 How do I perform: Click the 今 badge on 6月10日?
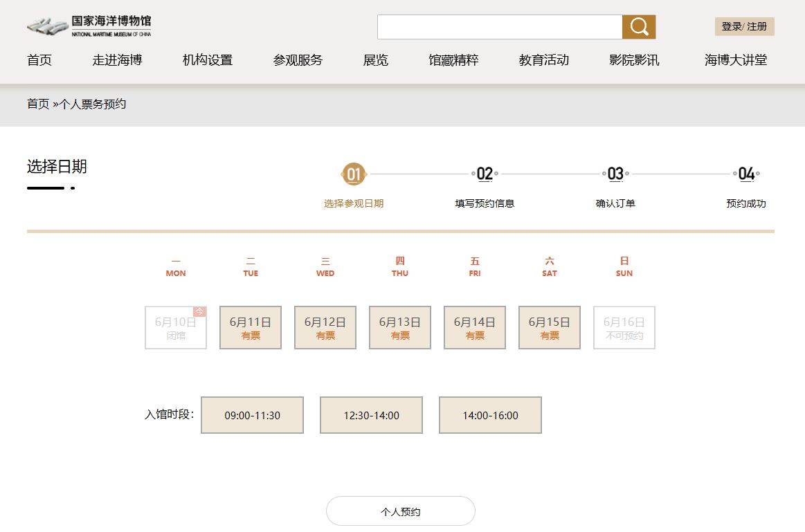click(201, 311)
